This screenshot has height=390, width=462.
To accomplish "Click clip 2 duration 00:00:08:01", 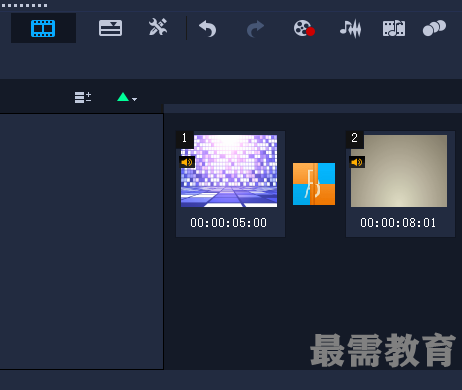I will click(x=398, y=223).
